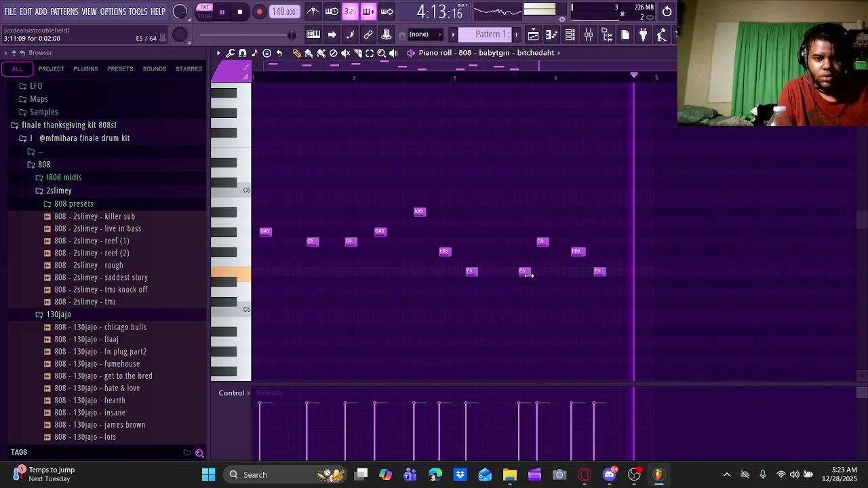The height and width of the screenshot is (488, 868).
Task: Click the link (multilink controllers) icon
Action: pyautogui.click(x=368, y=35)
